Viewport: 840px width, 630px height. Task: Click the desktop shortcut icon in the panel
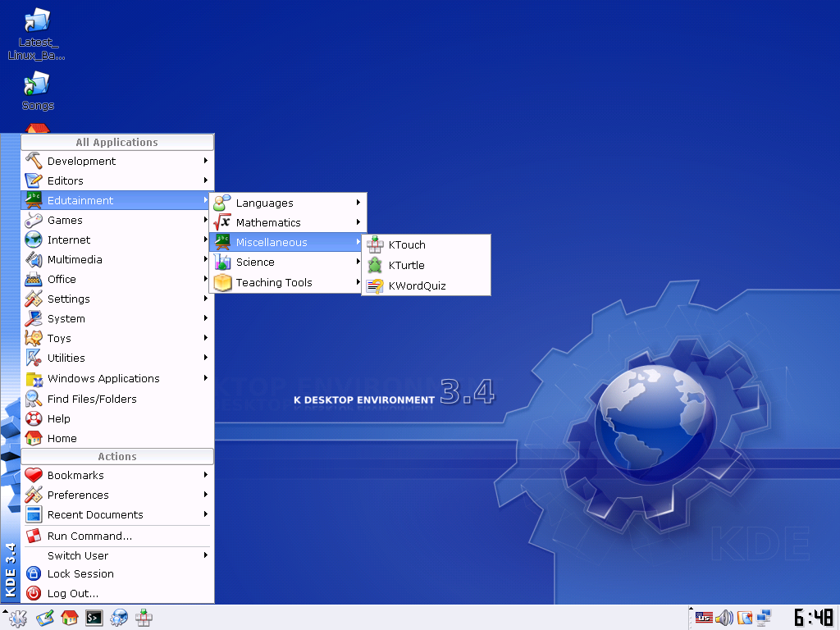pos(45,619)
